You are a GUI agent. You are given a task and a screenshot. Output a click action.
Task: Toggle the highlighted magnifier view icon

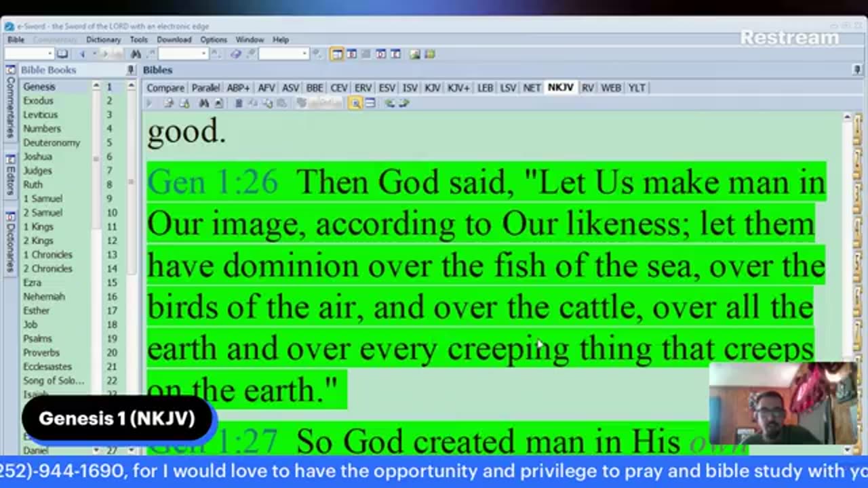pyautogui.click(x=355, y=103)
